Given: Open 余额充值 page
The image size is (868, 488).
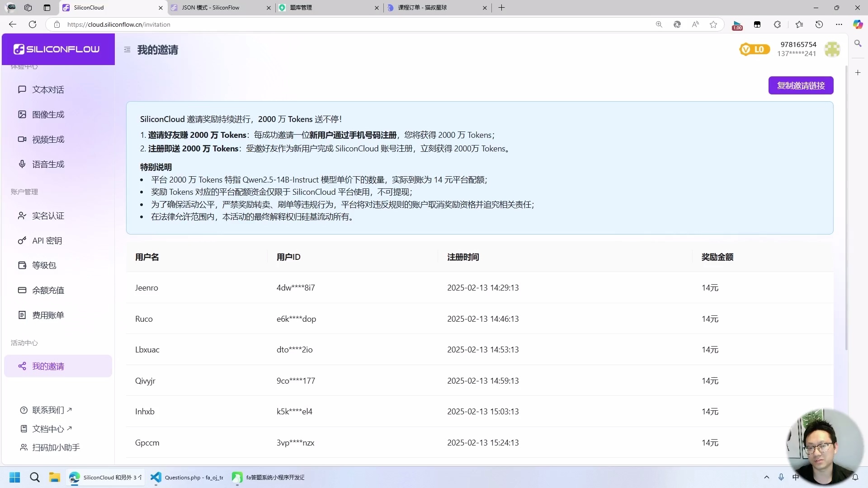Looking at the screenshot, I should tap(58, 290).
